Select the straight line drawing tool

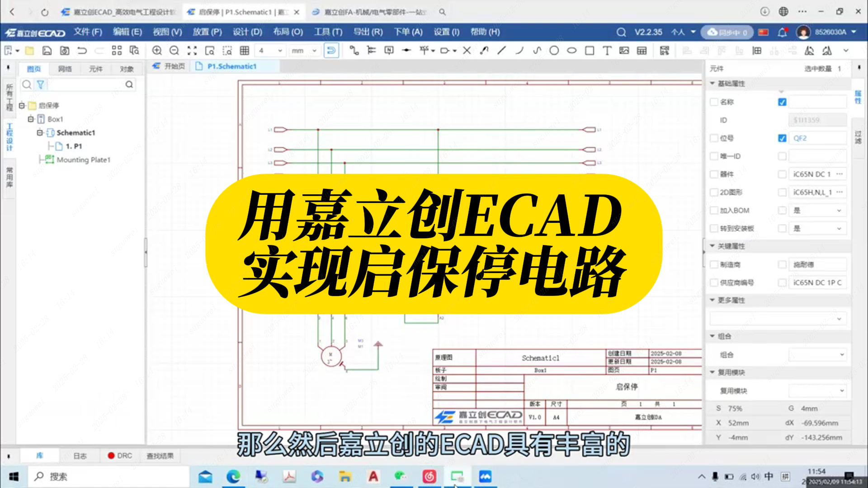coord(502,51)
